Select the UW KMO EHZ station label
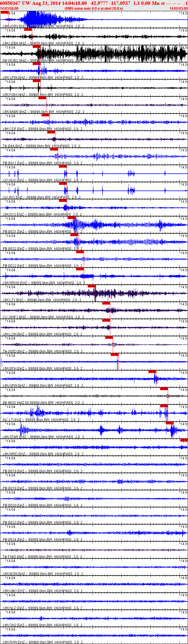The width and height of the screenshot is (188, 644). [15, 591]
